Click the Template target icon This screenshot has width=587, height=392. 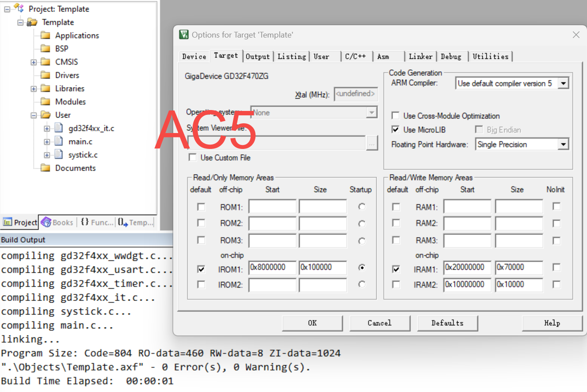[32, 22]
